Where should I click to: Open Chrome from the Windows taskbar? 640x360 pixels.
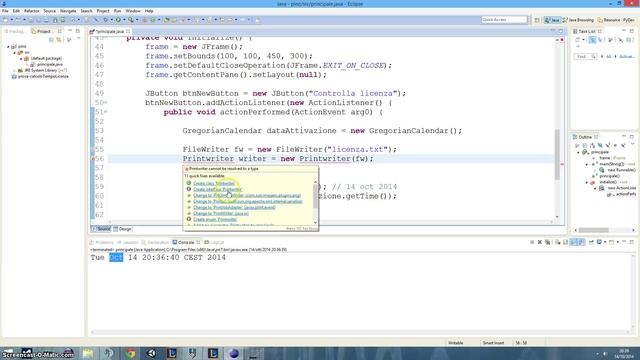[130, 353]
